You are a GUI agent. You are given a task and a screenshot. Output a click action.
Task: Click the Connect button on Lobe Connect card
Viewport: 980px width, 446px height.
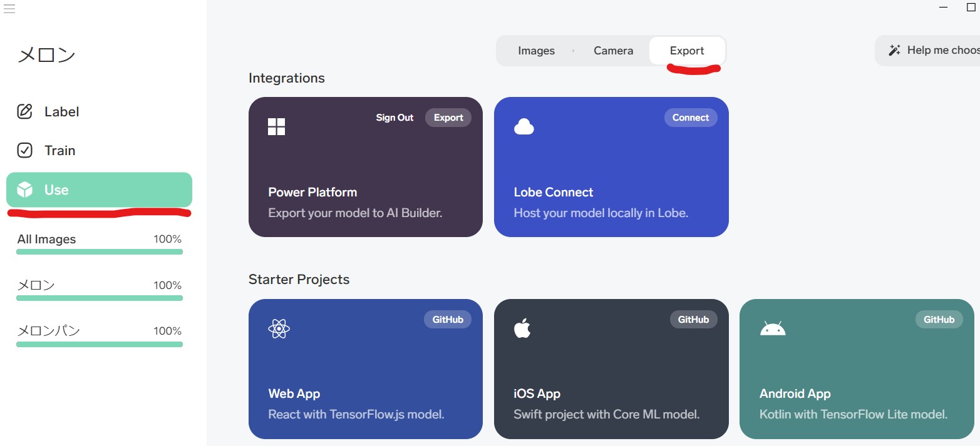tap(691, 118)
